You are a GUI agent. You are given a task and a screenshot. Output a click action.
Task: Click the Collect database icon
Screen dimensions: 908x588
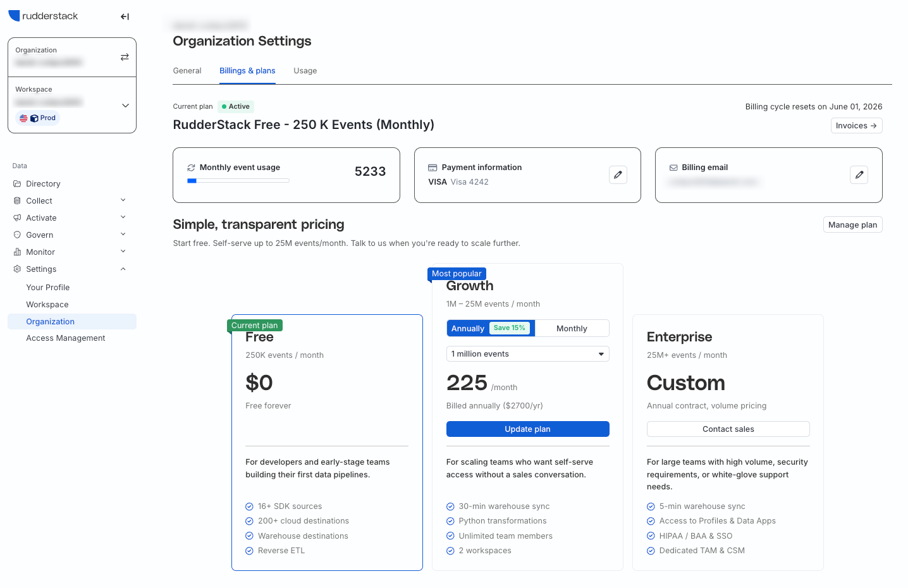(17, 201)
